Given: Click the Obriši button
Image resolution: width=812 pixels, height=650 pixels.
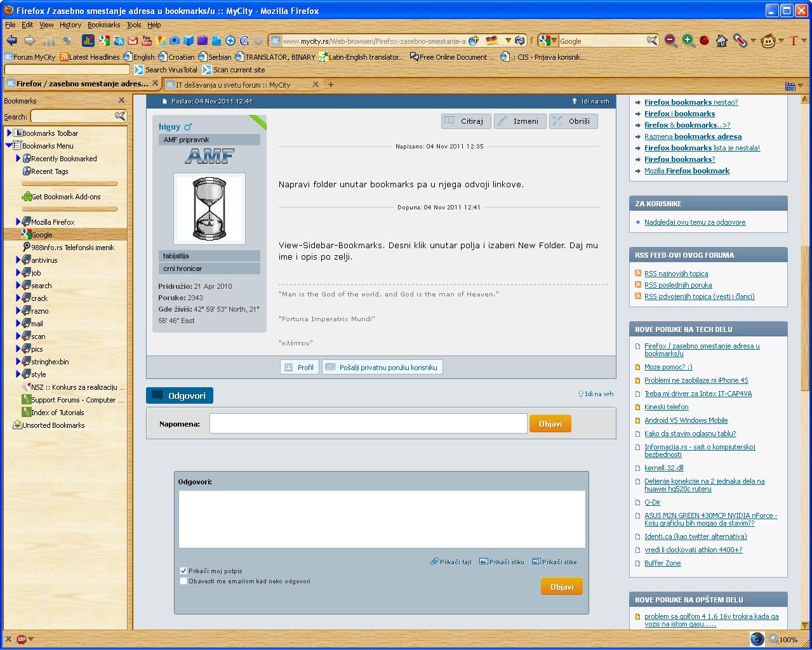Looking at the screenshot, I should tap(573, 121).
